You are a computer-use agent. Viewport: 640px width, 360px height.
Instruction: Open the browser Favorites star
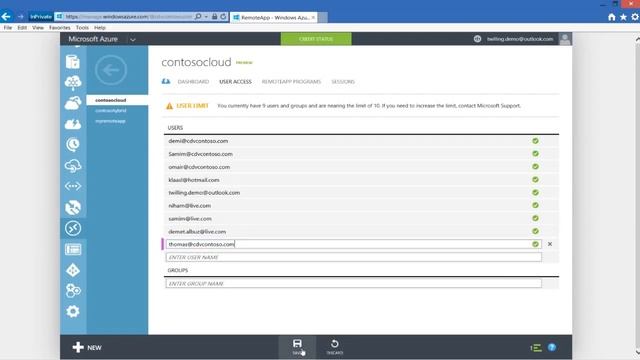tap(623, 17)
